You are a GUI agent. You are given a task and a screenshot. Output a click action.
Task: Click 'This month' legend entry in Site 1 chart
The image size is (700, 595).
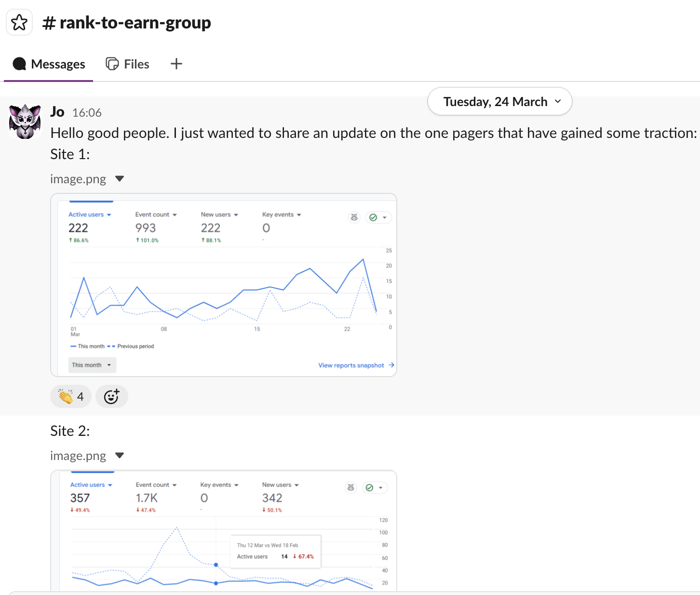coord(88,346)
